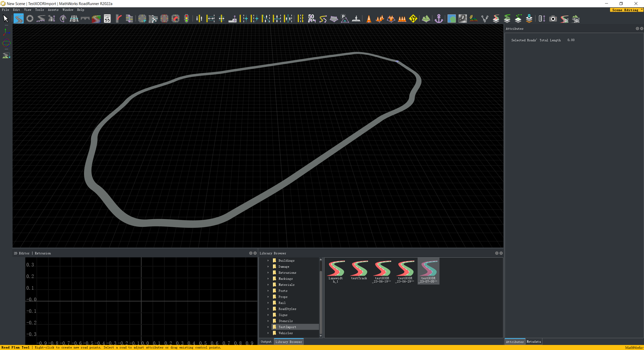Viewport: 644px width, 350px height.
Task: Select the speed 50 marking tool
Action: 311,19
